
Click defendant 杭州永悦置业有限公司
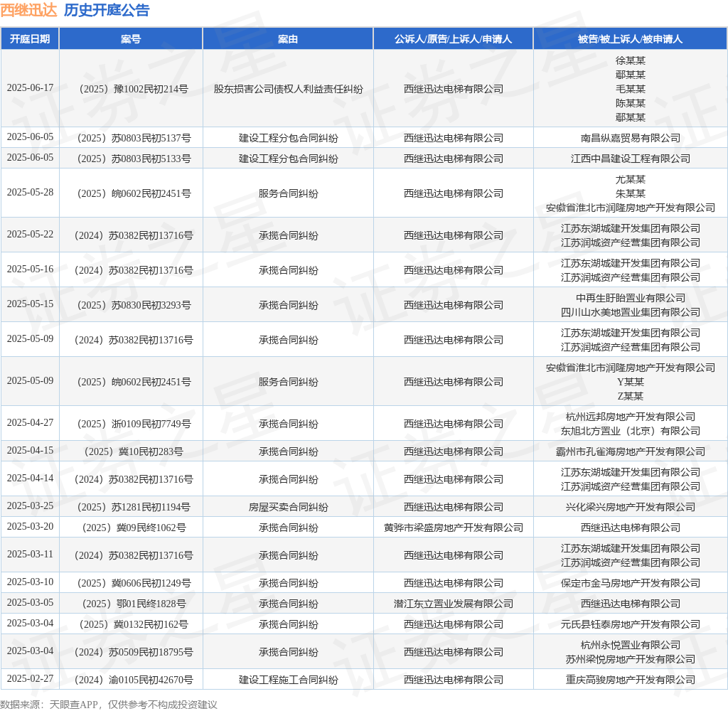tap(630, 645)
